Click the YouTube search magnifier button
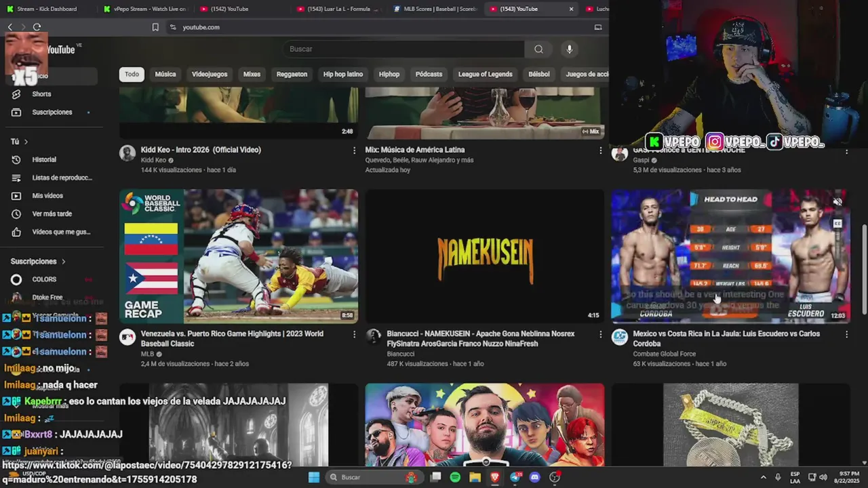 pos(538,49)
